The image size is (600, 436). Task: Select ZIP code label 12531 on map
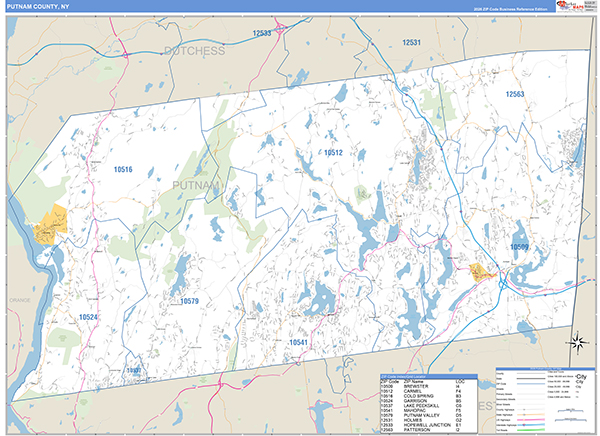click(411, 42)
